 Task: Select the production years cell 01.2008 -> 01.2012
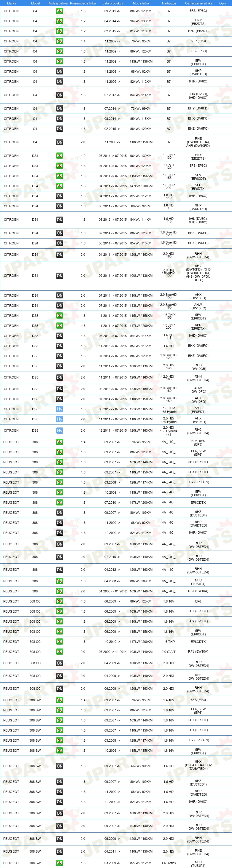113,591
